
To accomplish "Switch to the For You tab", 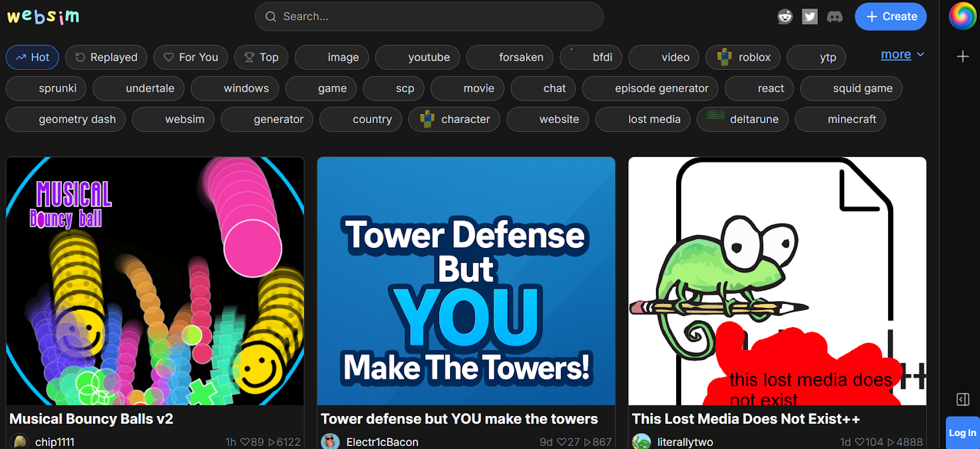I will (x=190, y=57).
